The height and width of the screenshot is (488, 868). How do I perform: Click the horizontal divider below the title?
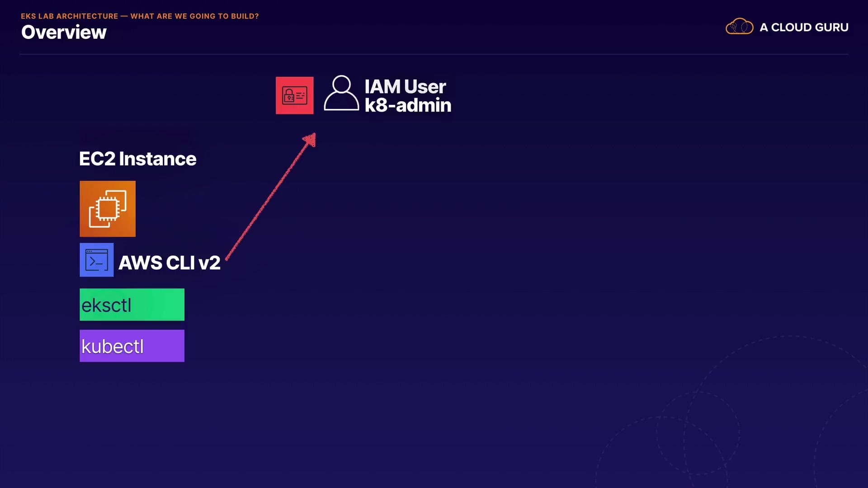(x=434, y=54)
